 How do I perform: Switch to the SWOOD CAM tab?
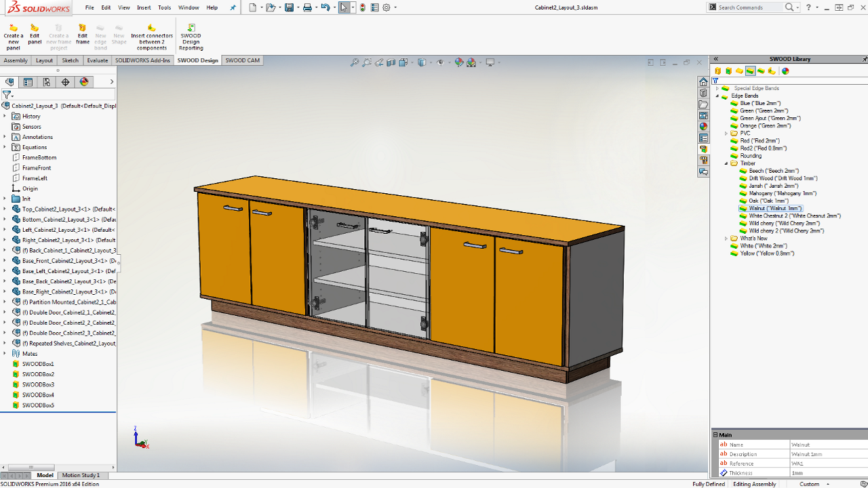242,60
